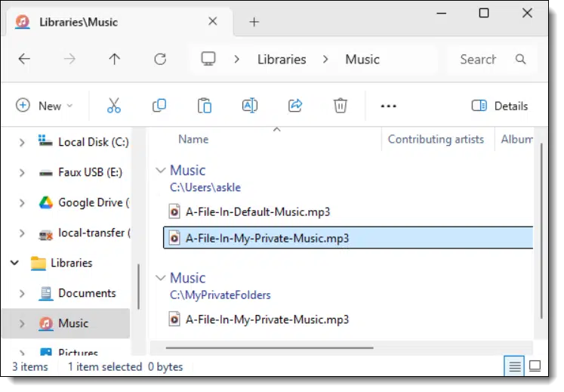Screen dimensions: 564x392
Task: Toggle the Details pane button
Action: [500, 106]
